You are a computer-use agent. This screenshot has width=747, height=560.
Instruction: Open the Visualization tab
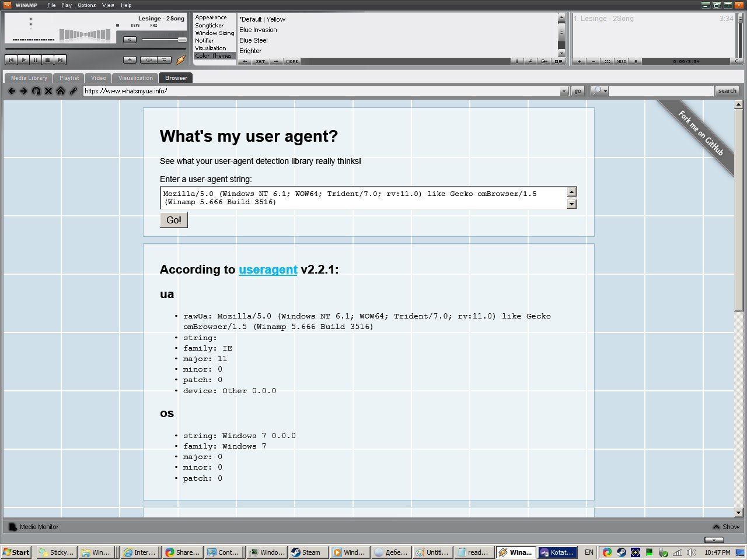[x=135, y=78]
